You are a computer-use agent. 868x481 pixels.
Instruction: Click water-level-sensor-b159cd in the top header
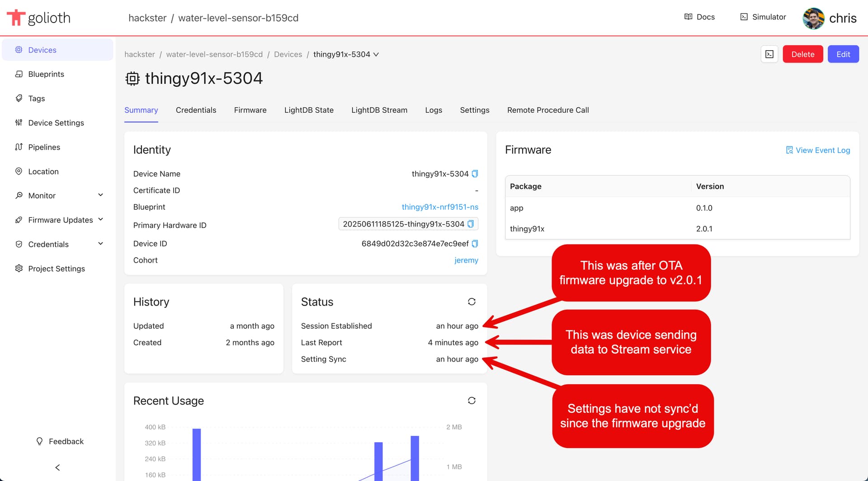pyautogui.click(x=238, y=18)
